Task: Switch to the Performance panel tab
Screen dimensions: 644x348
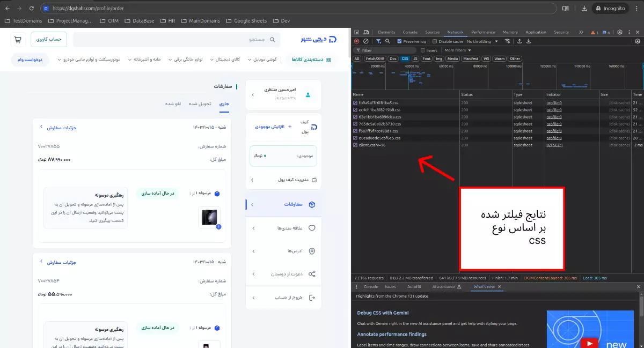Action: pyautogui.click(x=482, y=32)
